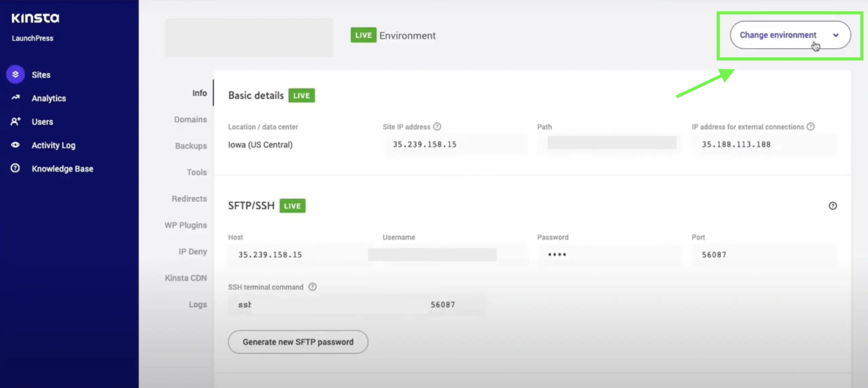Click the Site IP address 35.239.158.15 field
This screenshot has height=388, width=868.
[456, 144]
